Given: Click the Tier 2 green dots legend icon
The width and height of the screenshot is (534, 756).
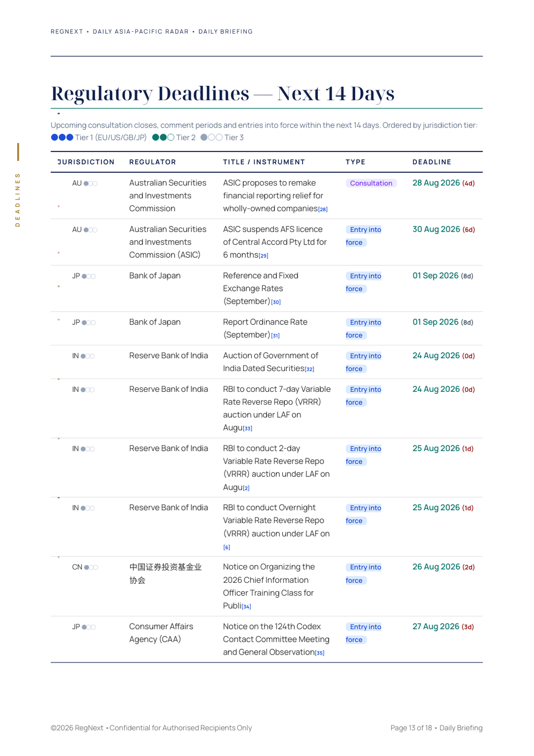Looking at the screenshot, I should pyautogui.click(x=163, y=138).
